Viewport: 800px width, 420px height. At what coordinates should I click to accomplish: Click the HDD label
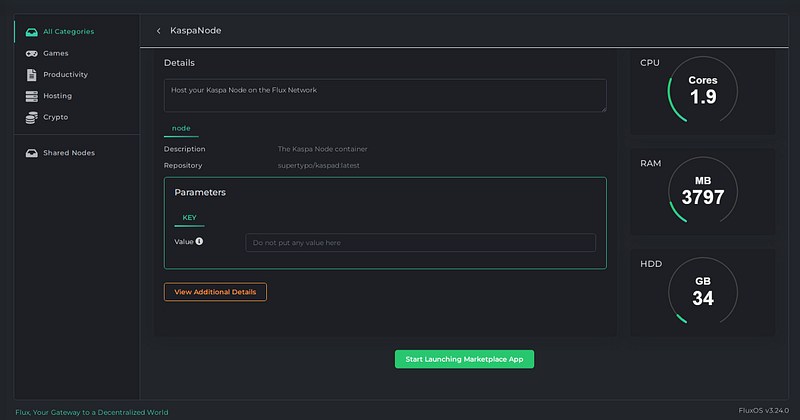(x=651, y=264)
